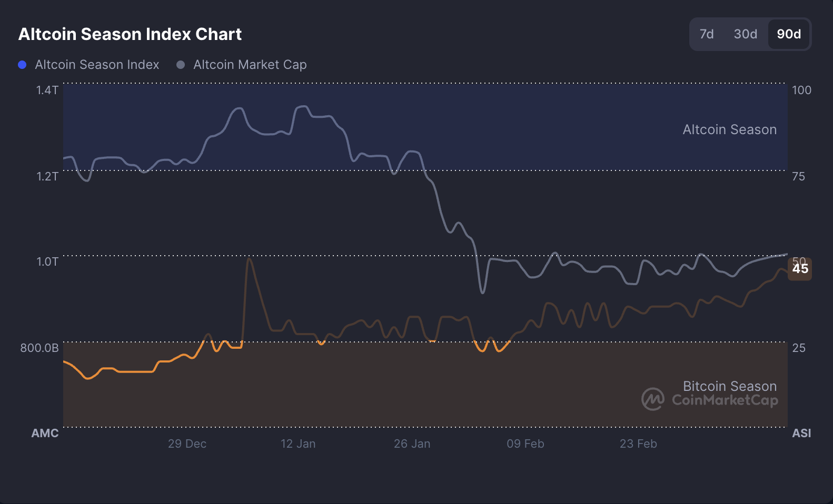833x504 pixels.
Task: Click the AMC axis label
Action: pos(45,433)
